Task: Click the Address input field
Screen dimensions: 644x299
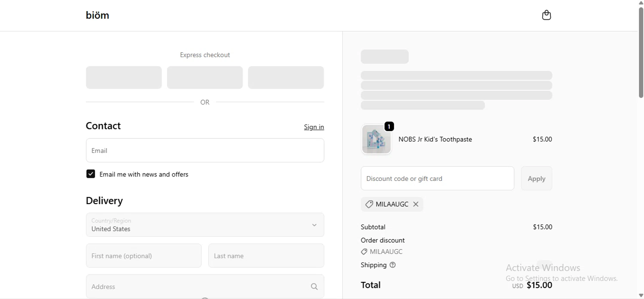Action: 205,287
